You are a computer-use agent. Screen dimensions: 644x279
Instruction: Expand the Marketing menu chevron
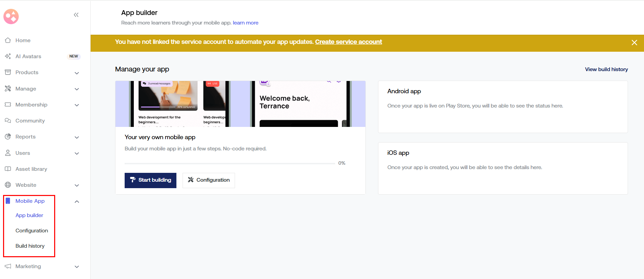coord(77,267)
